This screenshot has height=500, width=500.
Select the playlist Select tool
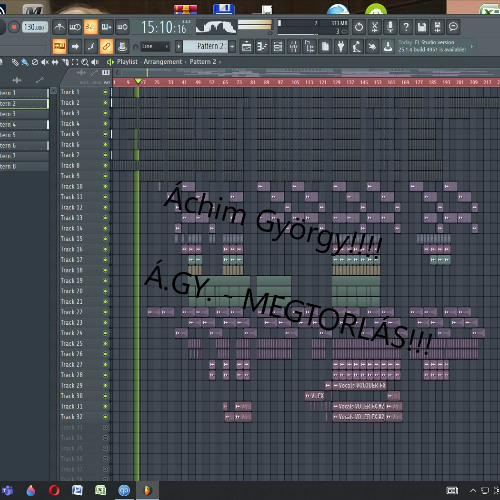coord(75,62)
